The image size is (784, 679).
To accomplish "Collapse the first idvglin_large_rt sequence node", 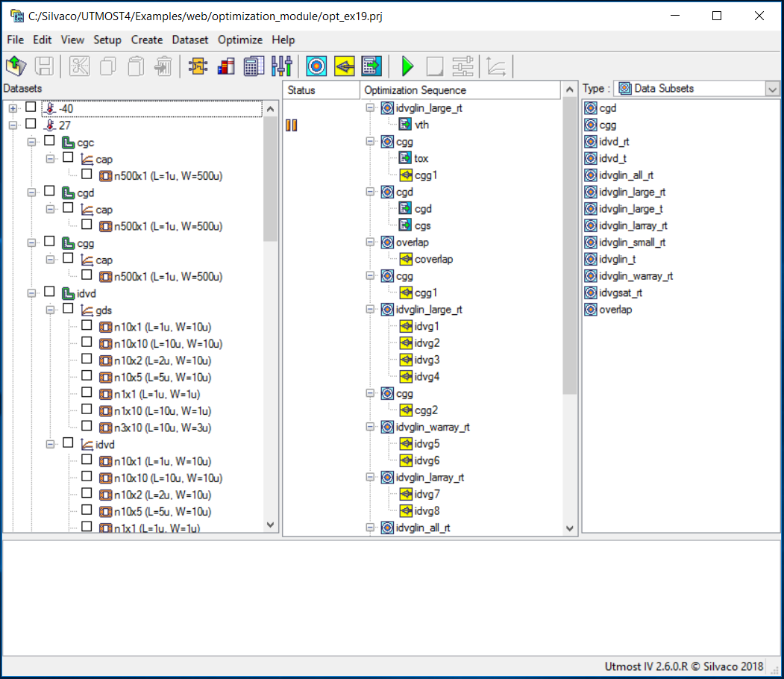I will tap(370, 107).
